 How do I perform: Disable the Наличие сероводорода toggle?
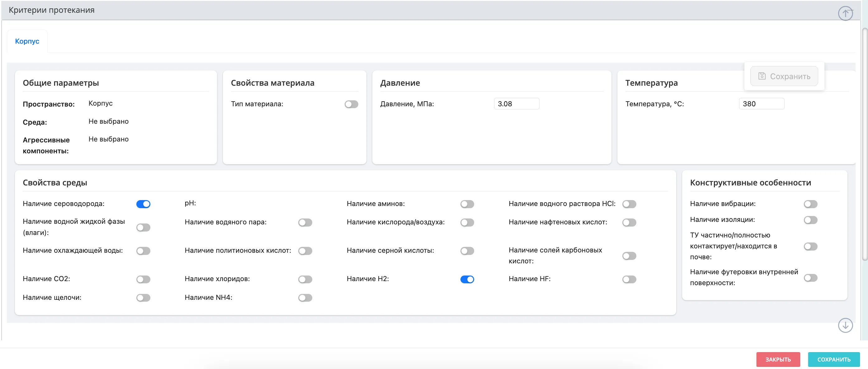[143, 204]
